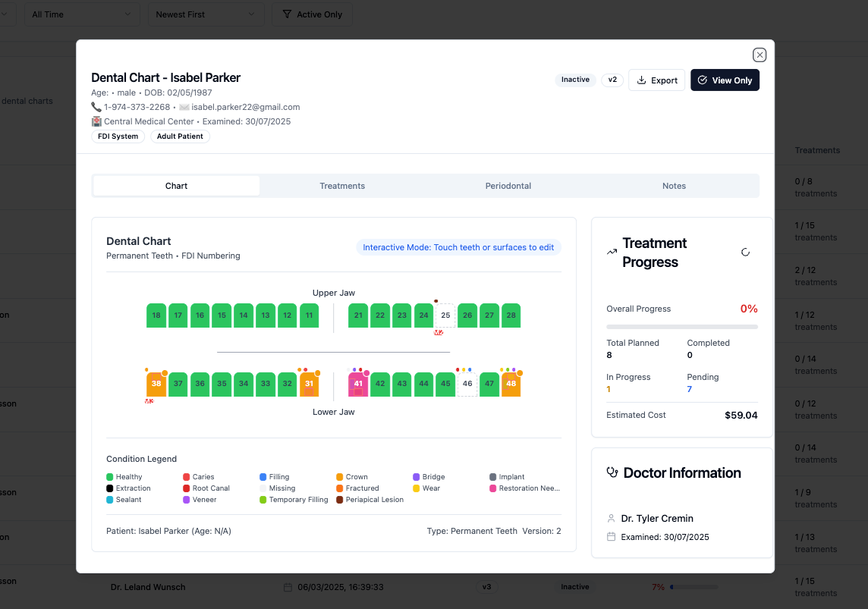Click Dr. Tyler Cremin name
The image size is (868, 609).
click(657, 518)
